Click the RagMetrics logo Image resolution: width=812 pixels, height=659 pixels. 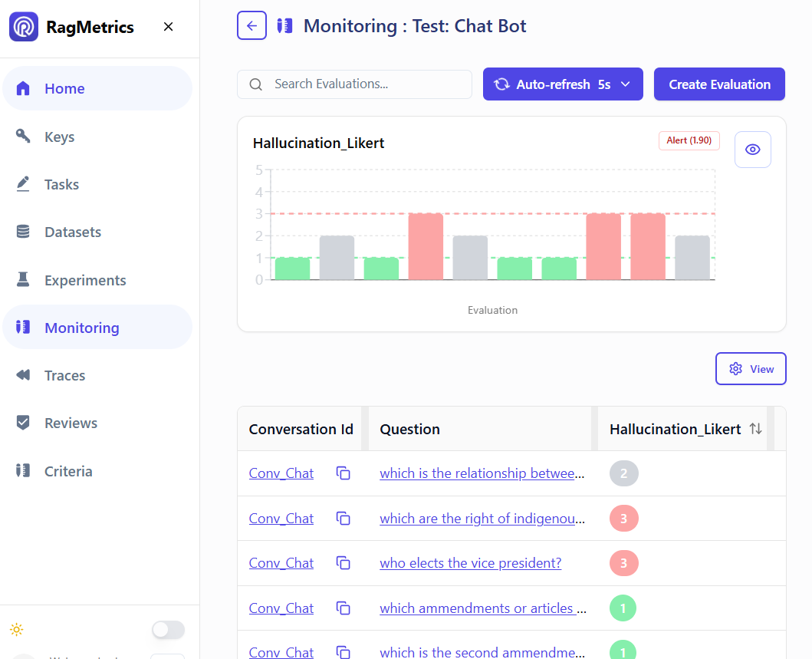[24, 26]
